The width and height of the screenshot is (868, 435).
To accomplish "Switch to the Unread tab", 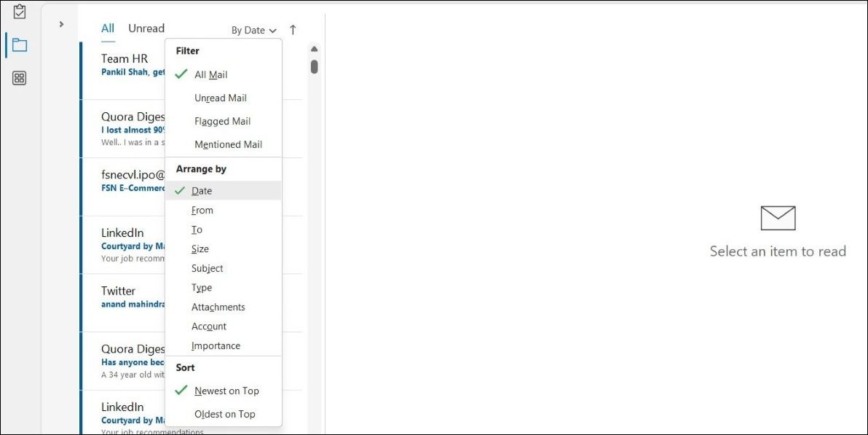I will coord(146,28).
